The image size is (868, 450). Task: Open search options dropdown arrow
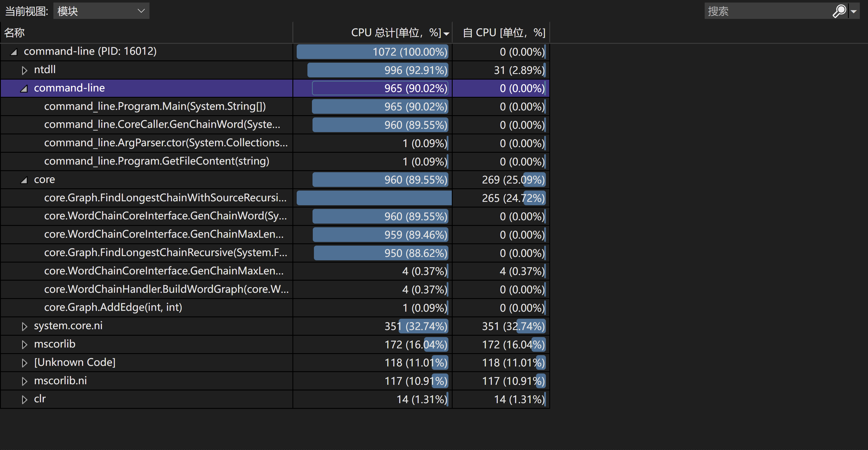(854, 11)
